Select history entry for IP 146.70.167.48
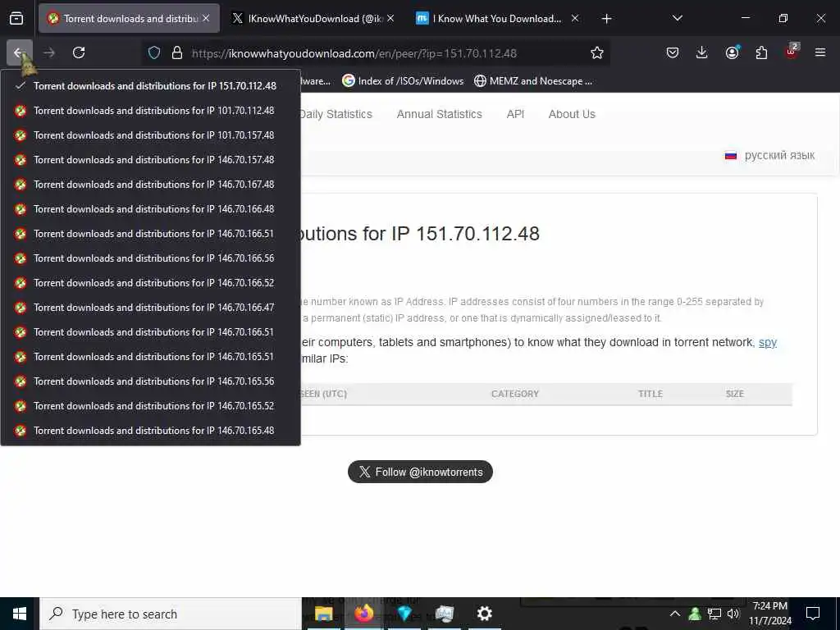The width and height of the screenshot is (840, 630). (151, 185)
